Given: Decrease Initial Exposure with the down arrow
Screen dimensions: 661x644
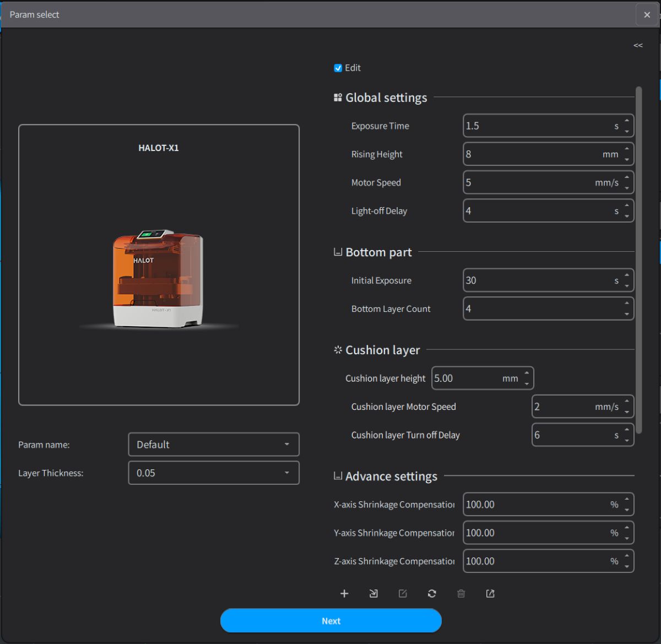Looking at the screenshot, I should coord(627,286).
